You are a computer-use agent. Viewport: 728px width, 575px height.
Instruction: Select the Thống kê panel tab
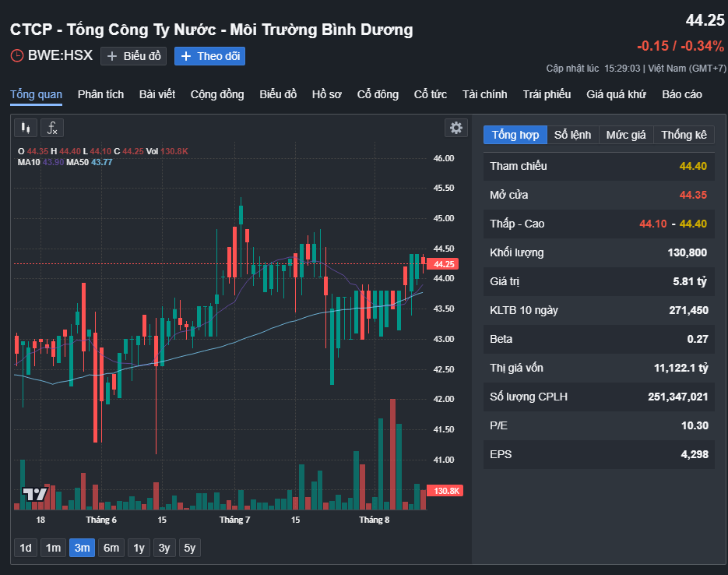pyautogui.click(x=684, y=135)
